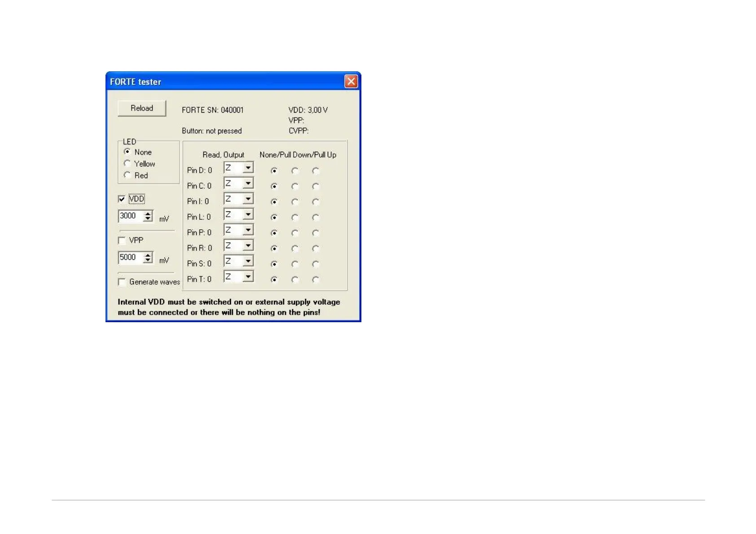Decrease VDD voltage with down arrow

tap(148, 219)
